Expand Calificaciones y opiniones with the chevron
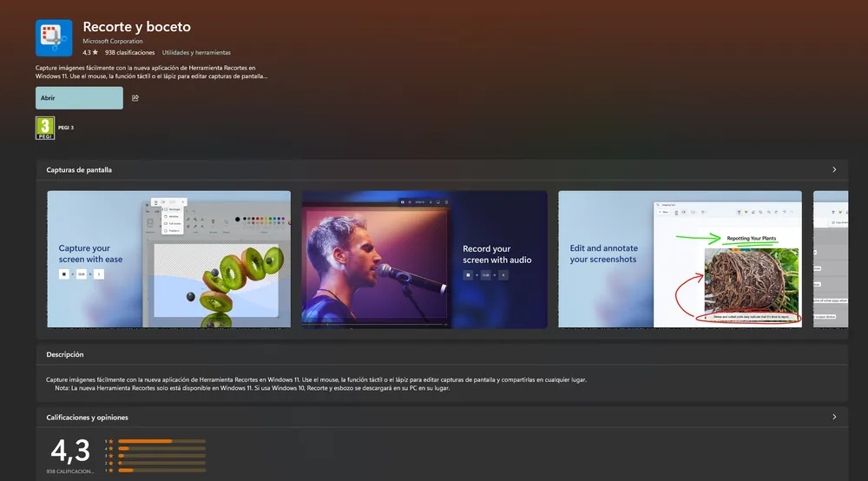Image resolution: width=868 pixels, height=481 pixels. 834,417
